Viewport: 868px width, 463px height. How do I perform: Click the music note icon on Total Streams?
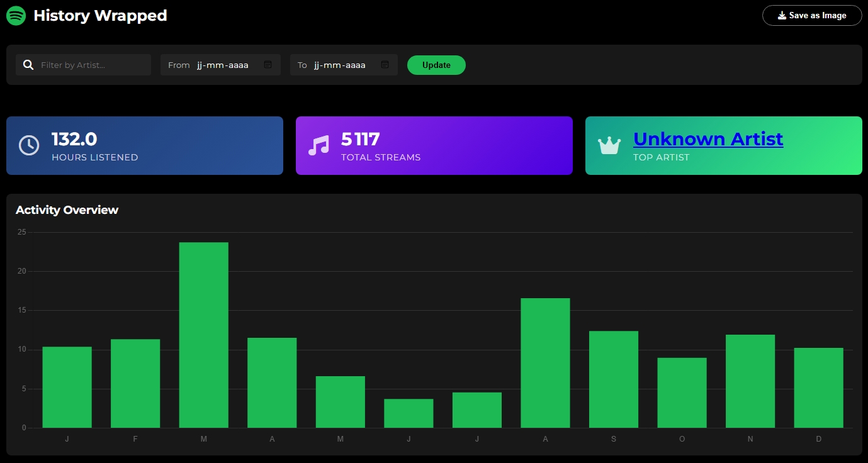point(318,145)
